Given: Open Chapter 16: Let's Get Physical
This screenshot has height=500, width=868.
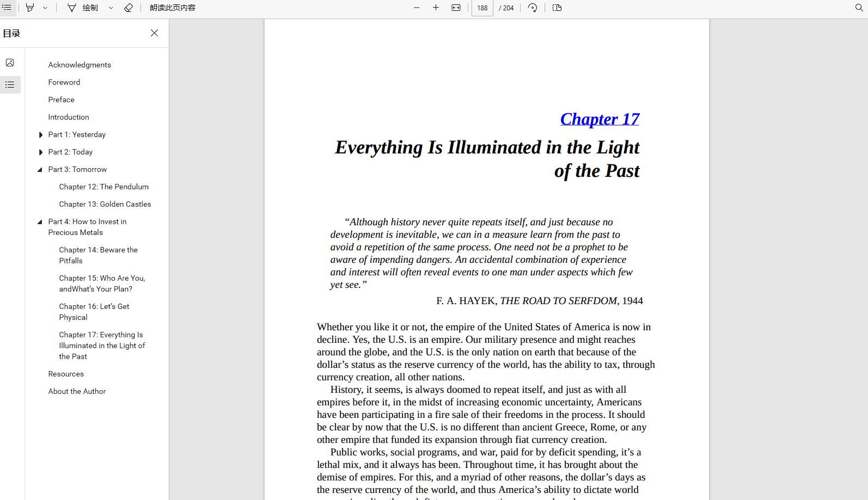Looking at the screenshot, I should (94, 312).
